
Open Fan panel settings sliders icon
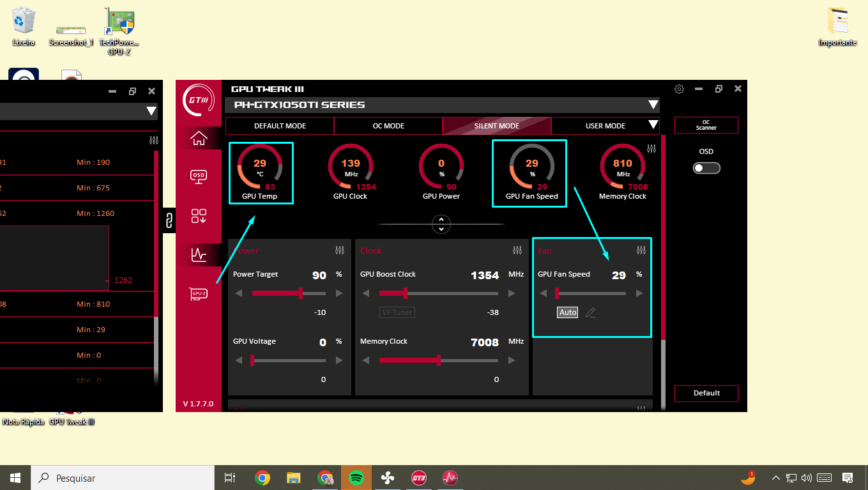tap(641, 250)
